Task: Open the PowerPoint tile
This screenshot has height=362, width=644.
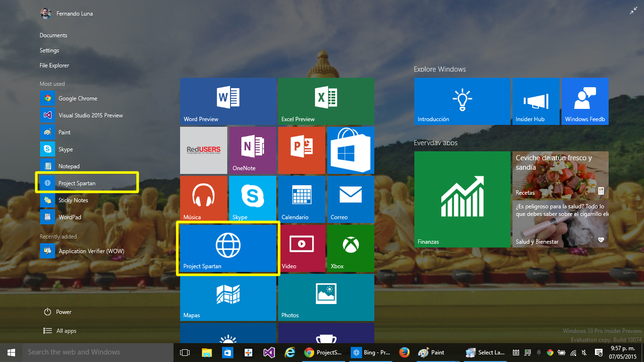Action: (x=301, y=150)
